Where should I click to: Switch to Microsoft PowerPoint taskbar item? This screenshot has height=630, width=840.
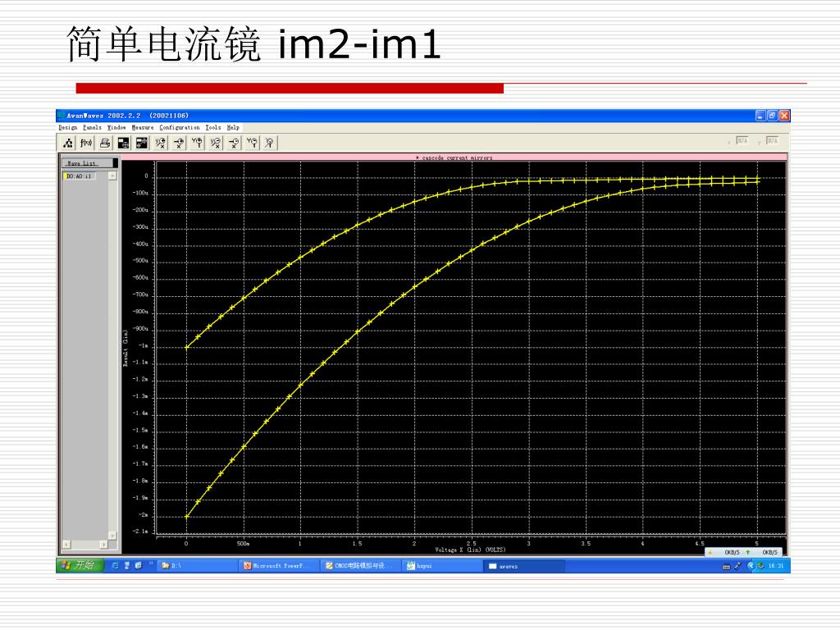[279, 566]
